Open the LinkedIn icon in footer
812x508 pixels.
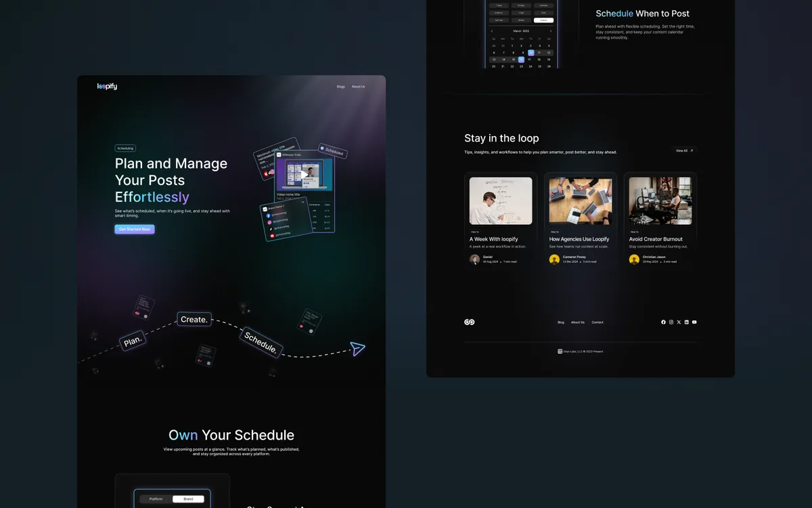click(687, 322)
